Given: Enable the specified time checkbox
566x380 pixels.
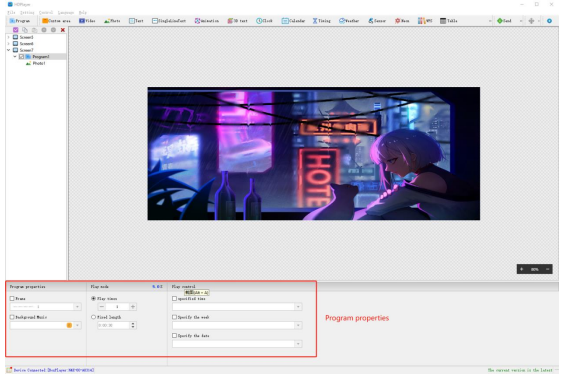Looking at the screenshot, I should coord(175,298).
